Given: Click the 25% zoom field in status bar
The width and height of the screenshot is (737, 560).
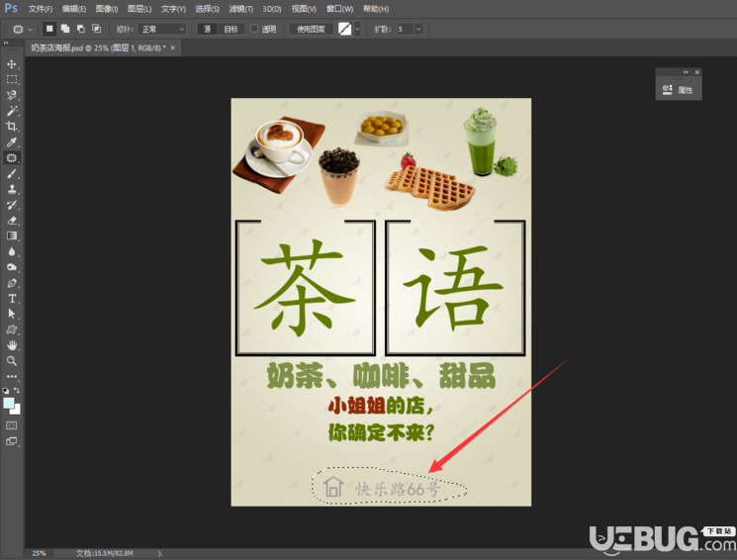Looking at the screenshot, I should [x=39, y=553].
